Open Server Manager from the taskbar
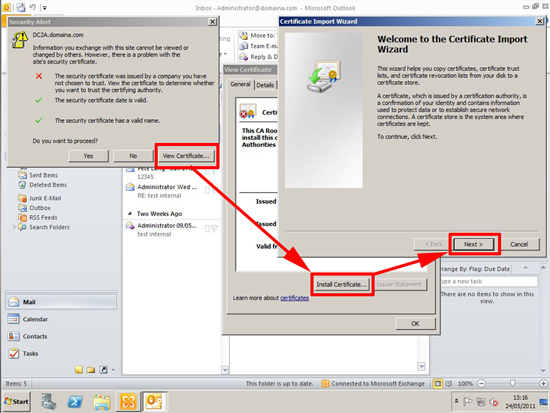Screen dimensions: 550x413 49,401
